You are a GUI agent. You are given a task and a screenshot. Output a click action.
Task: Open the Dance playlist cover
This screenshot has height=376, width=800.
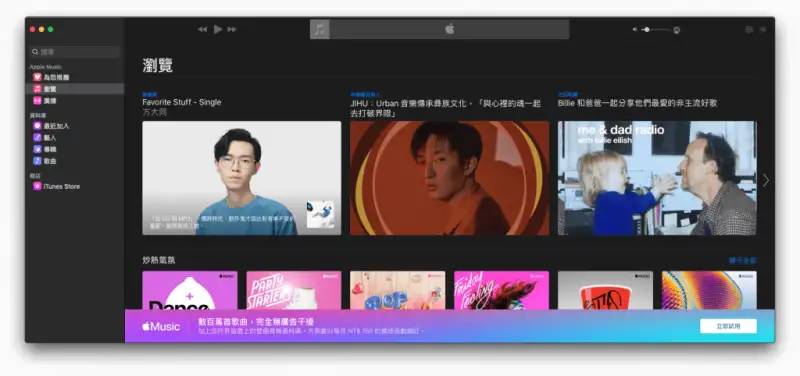190,290
